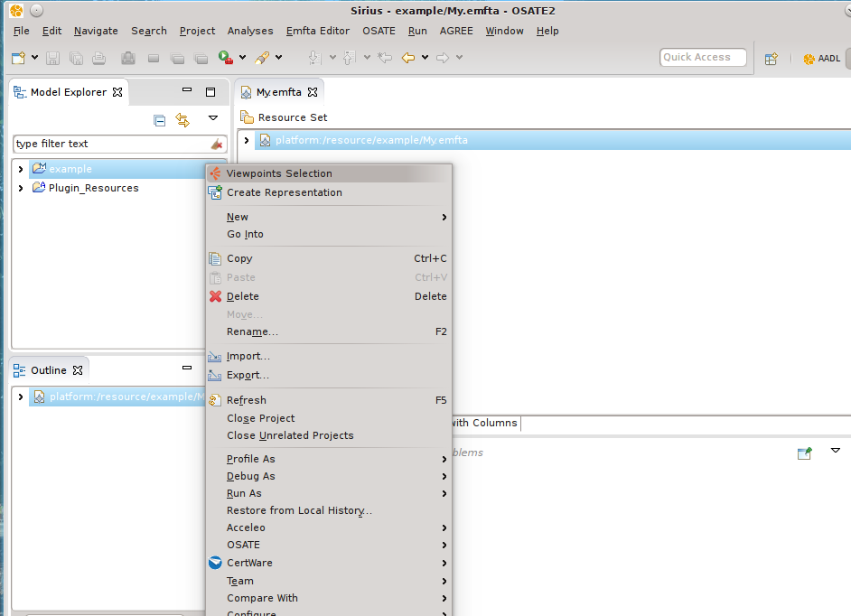Close the My.emfta editor tab
Viewport: 851px width, 616px height.
313,92
